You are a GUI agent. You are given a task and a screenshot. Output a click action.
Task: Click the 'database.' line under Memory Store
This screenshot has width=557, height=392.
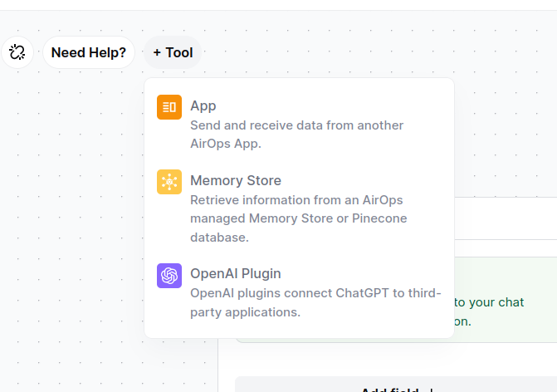[x=219, y=238]
